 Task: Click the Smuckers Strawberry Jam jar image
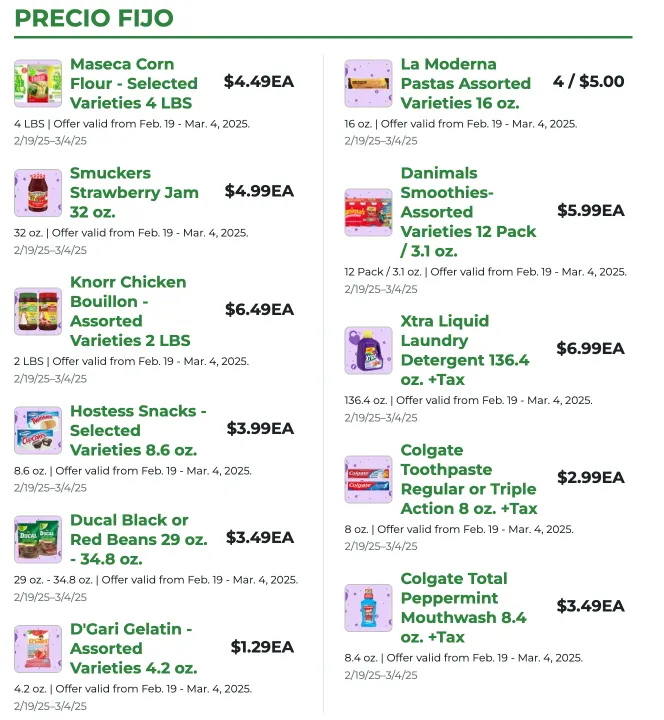pos(38,192)
